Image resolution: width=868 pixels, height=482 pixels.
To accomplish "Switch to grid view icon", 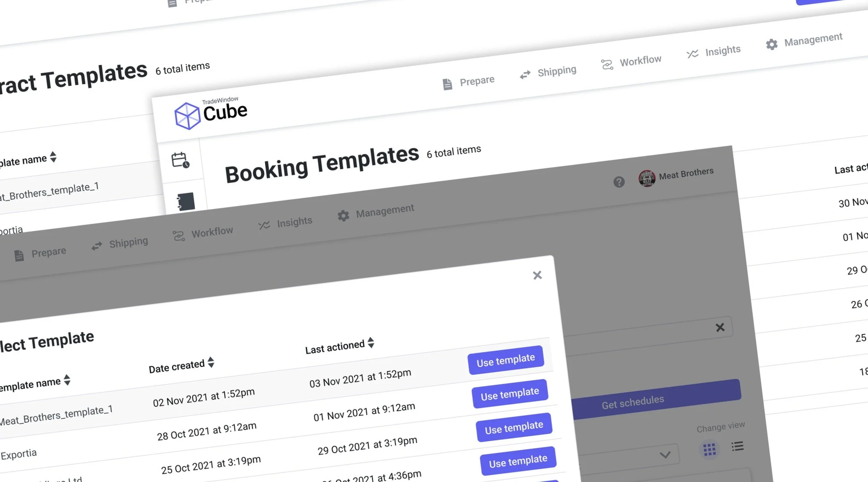I will click(x=709, y=450).
